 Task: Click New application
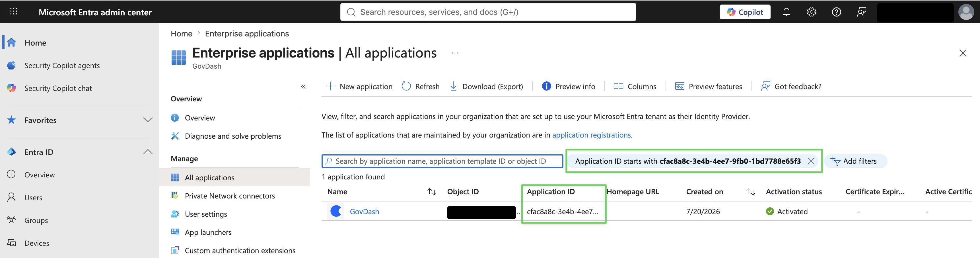pyautogui.click(x=359, y=86)
